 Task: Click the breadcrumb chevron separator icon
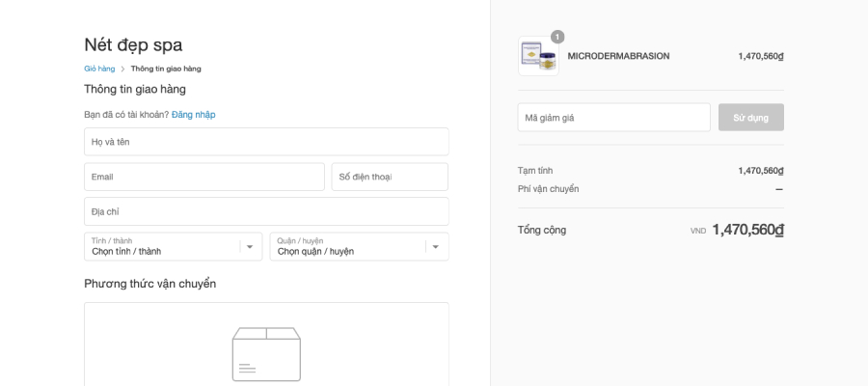click(x=122, y=69)
